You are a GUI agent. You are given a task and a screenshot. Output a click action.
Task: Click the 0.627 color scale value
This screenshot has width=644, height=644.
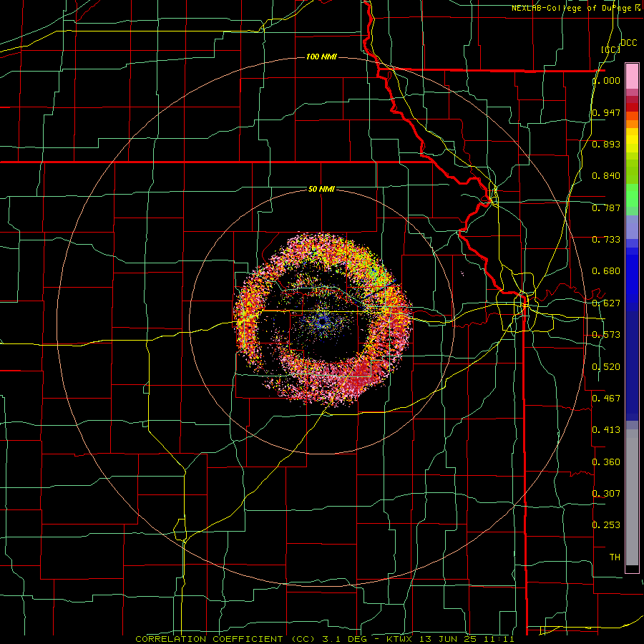[606, 303]
